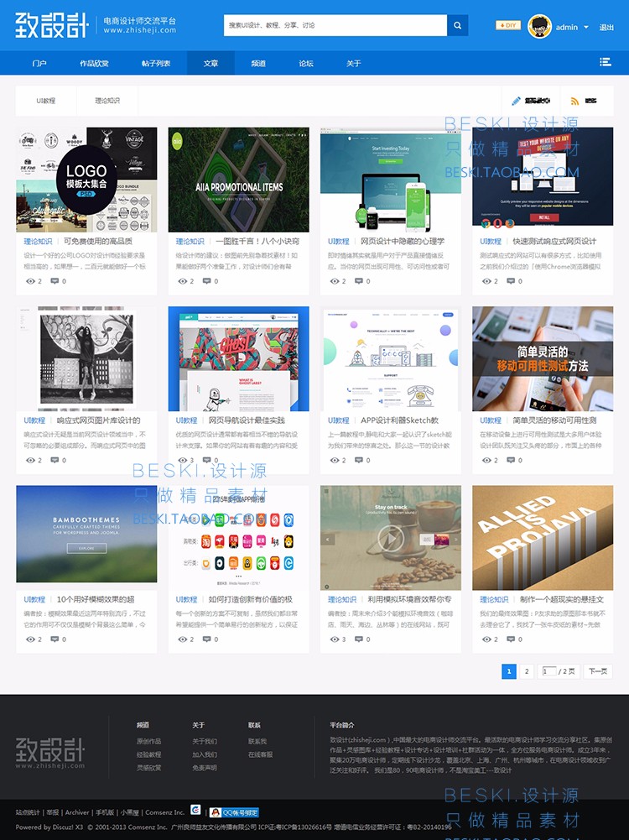Open article title 网页导航设计最佳实践
The height and width of the screenshot is (840, 629).
pos(247,420)
